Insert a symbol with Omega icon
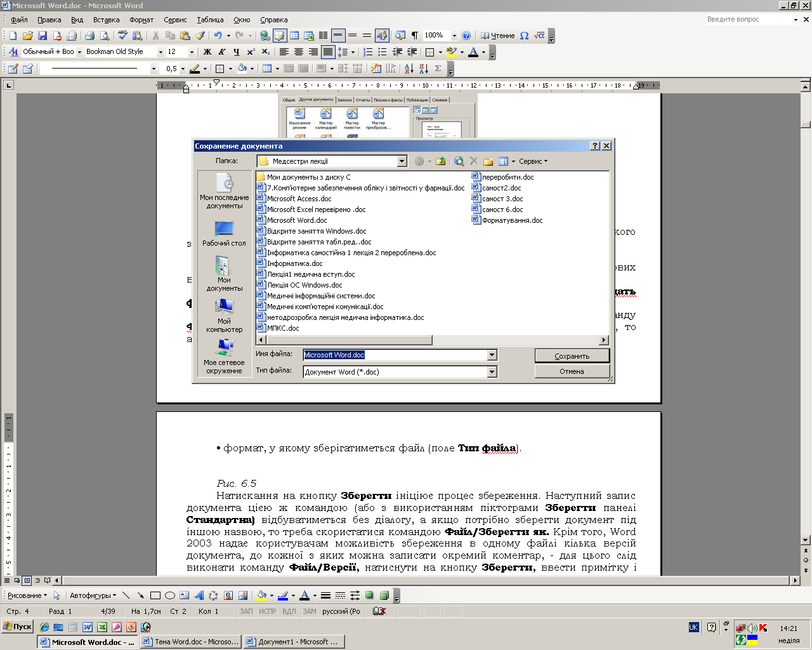The width and height of the screenshot is (812, 650). coord(524,36)
